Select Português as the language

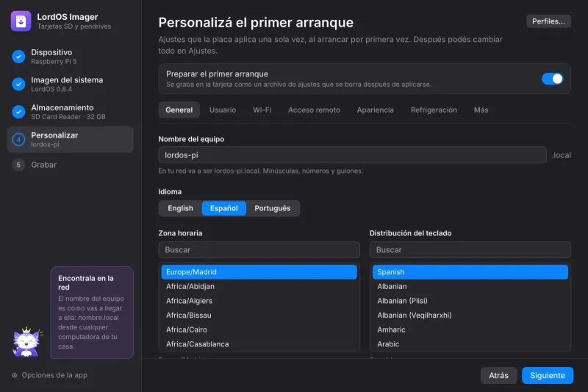click(273, 208)
